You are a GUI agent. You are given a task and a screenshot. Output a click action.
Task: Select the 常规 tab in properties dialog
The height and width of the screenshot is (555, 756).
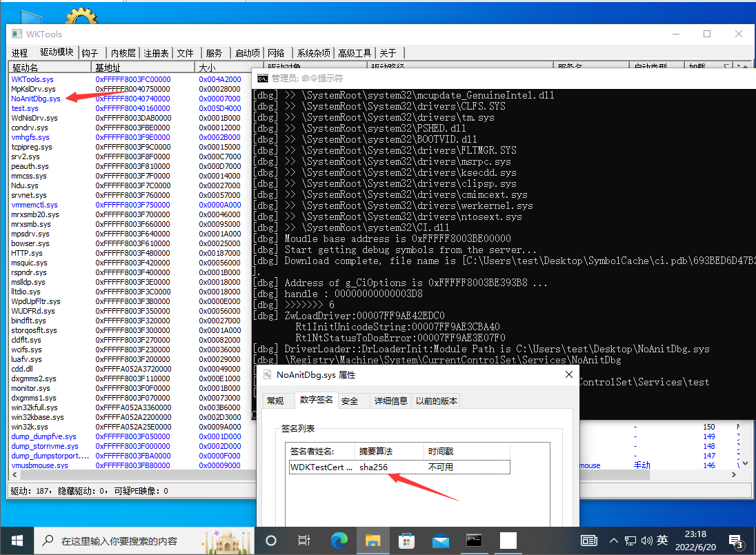pyautogui.click(x=275, y=401)
